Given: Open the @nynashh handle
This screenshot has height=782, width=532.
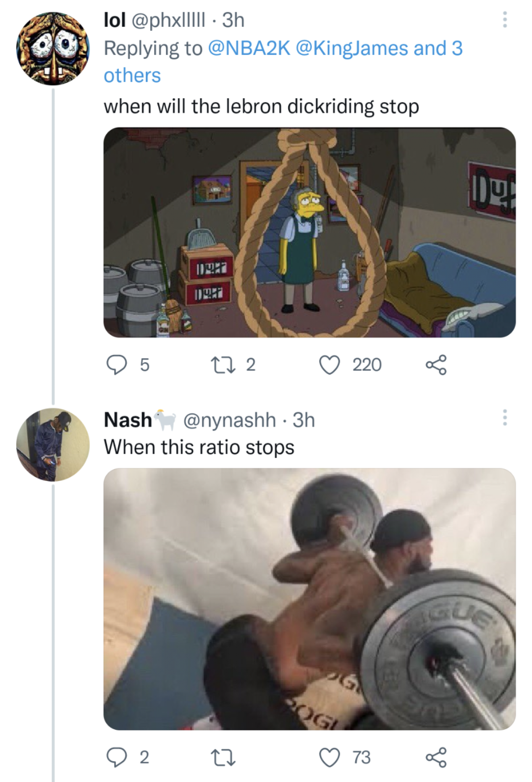Looking at the screenshot, I should 230,420.
